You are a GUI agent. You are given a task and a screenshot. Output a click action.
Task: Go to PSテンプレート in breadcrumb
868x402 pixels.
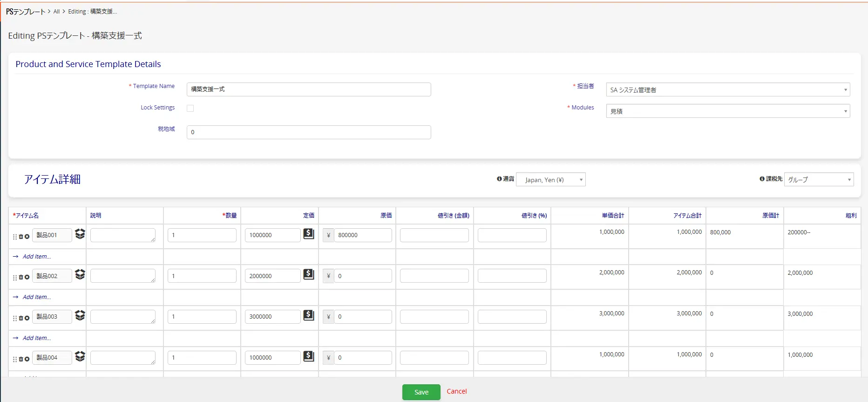tap(26, 12)
